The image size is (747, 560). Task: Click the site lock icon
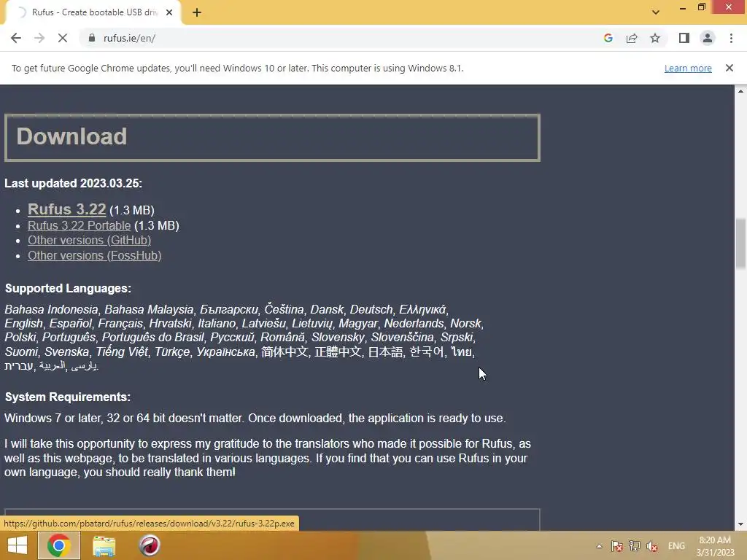tap(91, 38)
